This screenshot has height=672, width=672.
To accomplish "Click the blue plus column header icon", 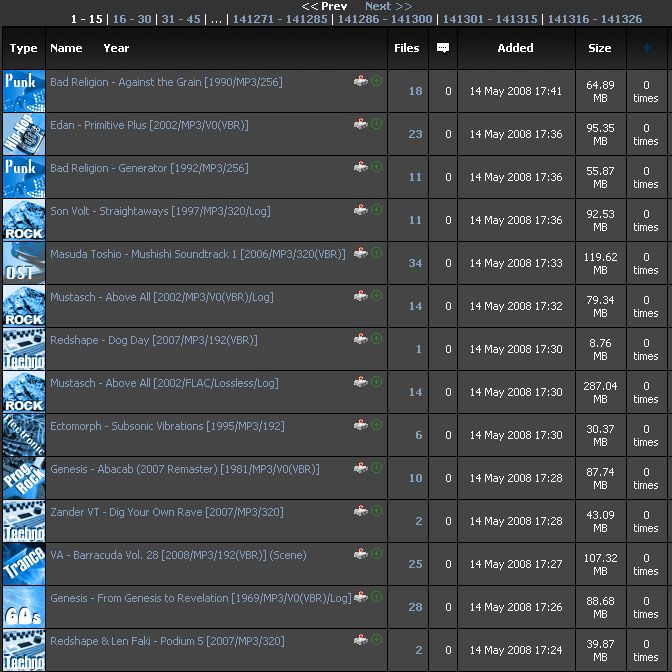I will point(647,48).
